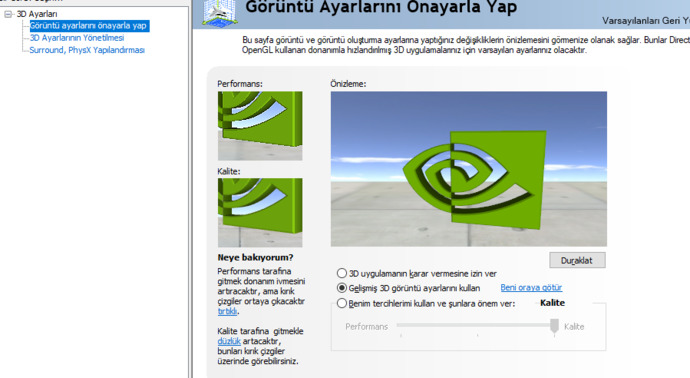
Task: Open the 'tırtıklı' glossary link
Action: [x=228, y=312]
